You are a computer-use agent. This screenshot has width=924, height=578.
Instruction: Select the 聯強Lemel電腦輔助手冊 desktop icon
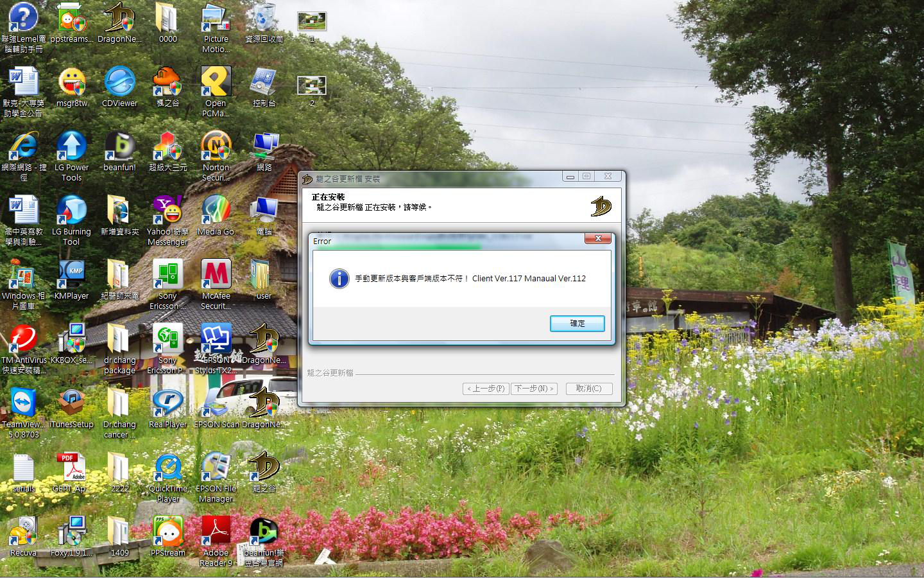(24, 28)
